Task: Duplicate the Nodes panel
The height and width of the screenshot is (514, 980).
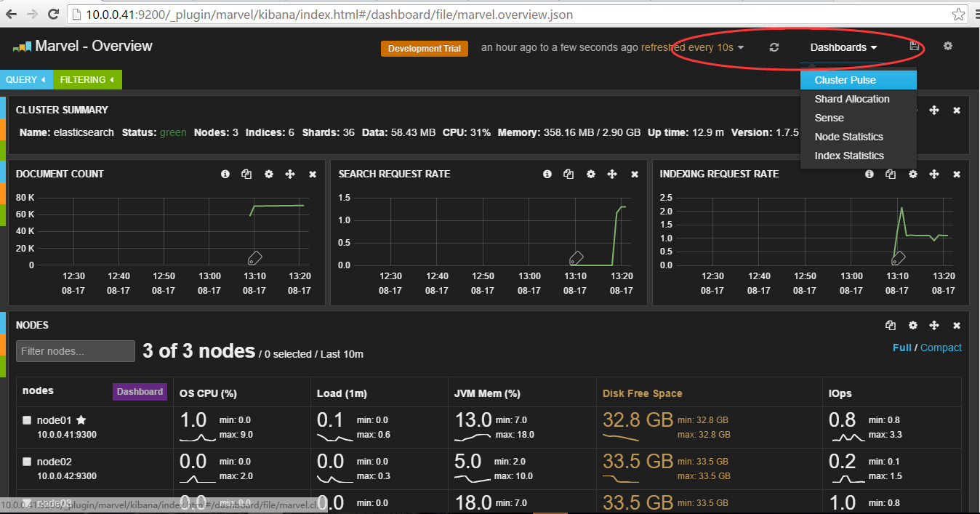Action: coord(891,326)
